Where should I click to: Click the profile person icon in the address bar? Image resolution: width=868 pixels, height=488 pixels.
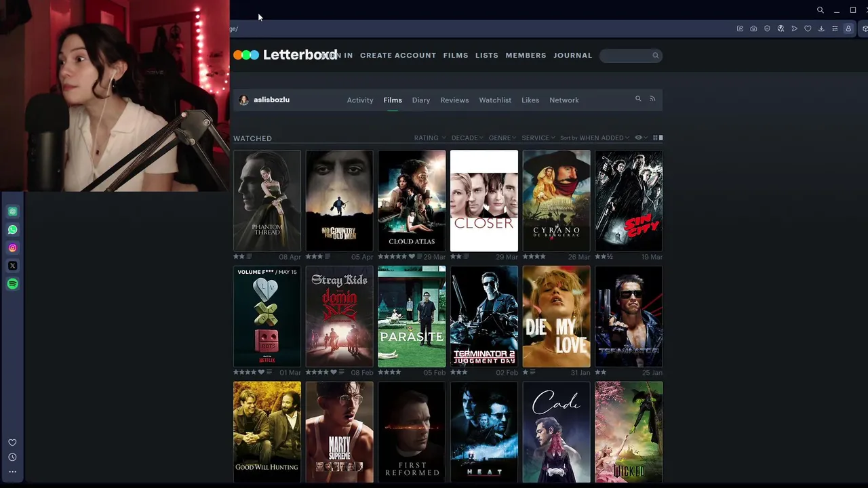point(848,28)
